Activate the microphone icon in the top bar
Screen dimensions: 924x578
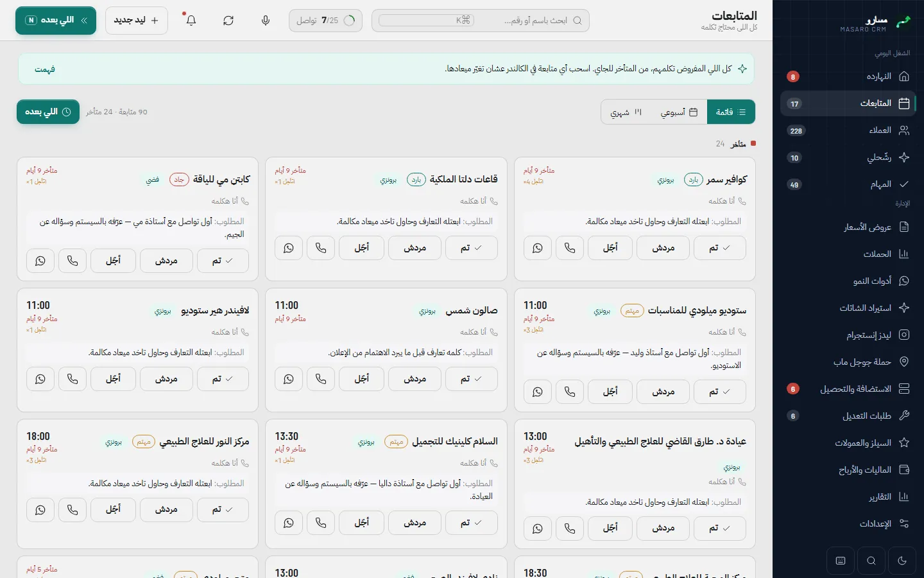pos(266,21)
